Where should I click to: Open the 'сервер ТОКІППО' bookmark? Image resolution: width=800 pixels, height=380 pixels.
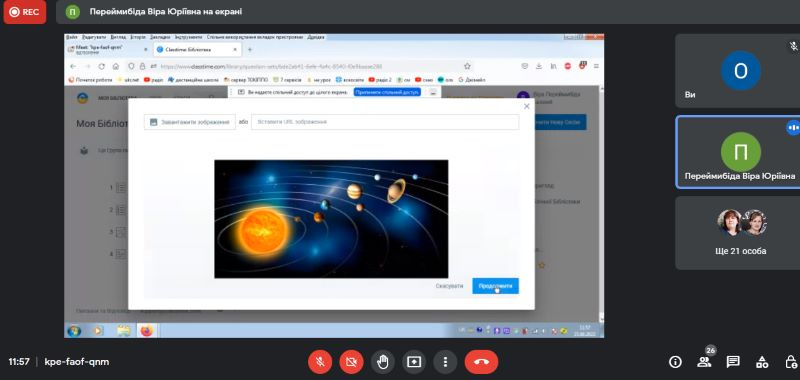click(246, 80)
